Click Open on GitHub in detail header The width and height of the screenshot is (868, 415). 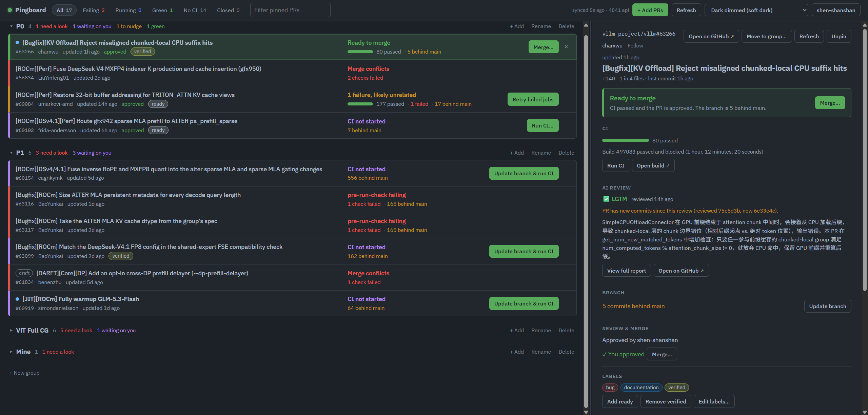point(711,37)
